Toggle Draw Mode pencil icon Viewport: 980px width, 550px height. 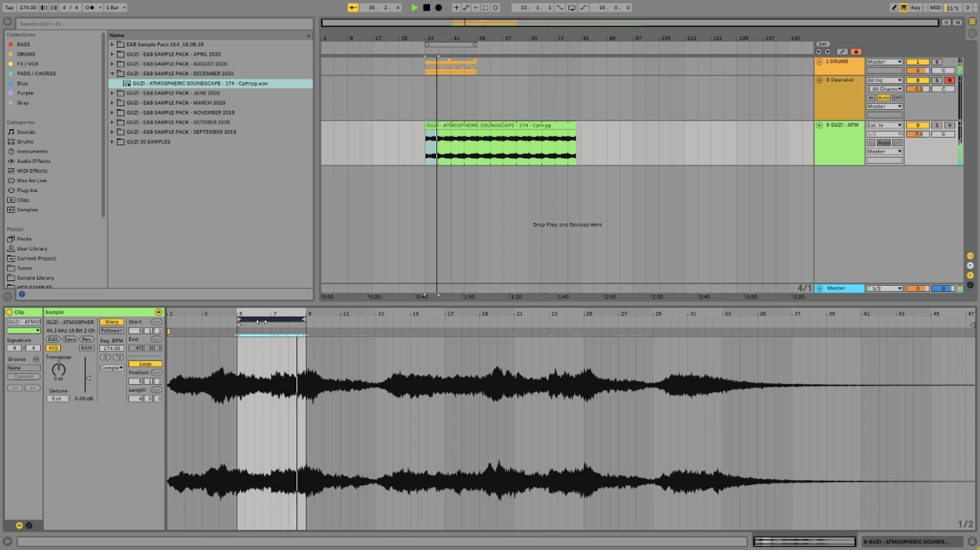tap(894, 7)
